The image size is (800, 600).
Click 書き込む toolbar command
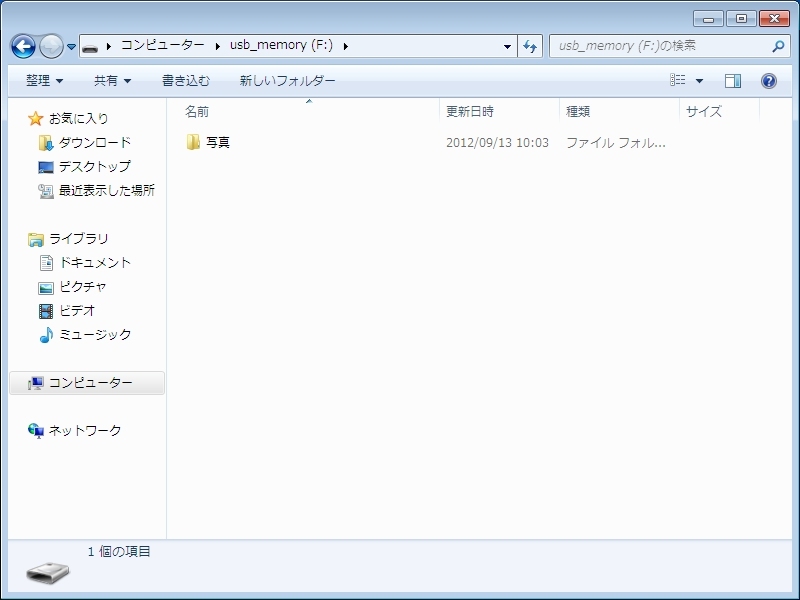tap(186, 81)
